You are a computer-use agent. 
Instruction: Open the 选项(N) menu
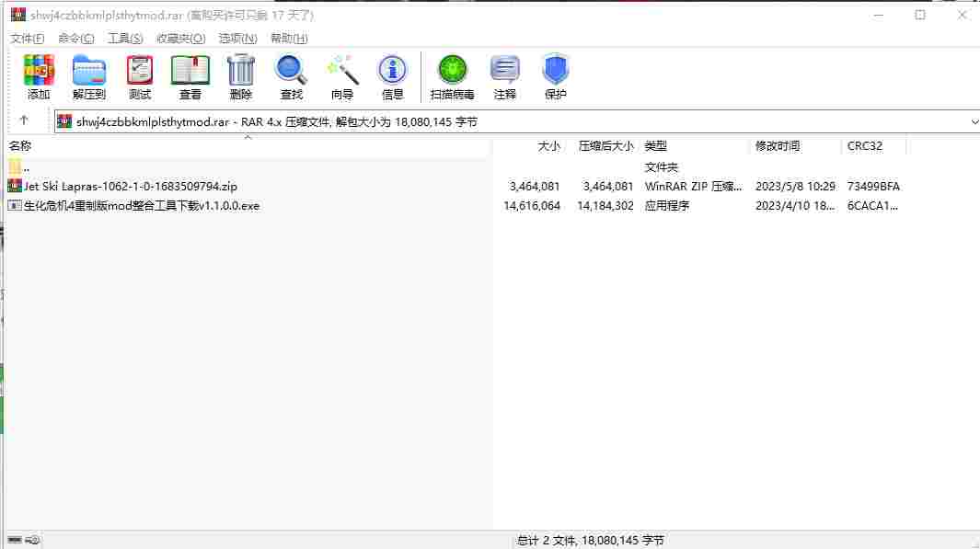tap(237, 38)
